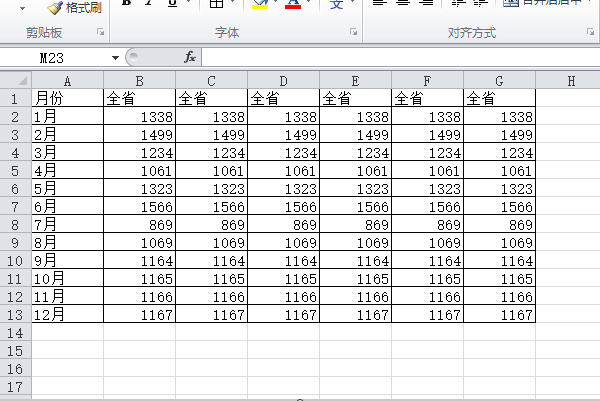The width and height of the screenshot is (600, 401).
Task: Click cell G13 with value 1167
Action: point(499,314)
